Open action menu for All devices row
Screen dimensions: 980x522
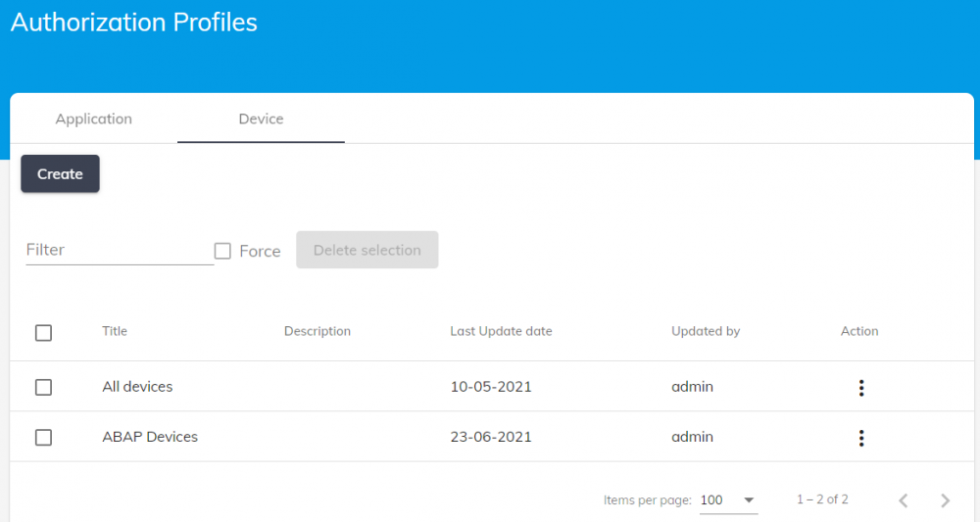tap(861, 388)
